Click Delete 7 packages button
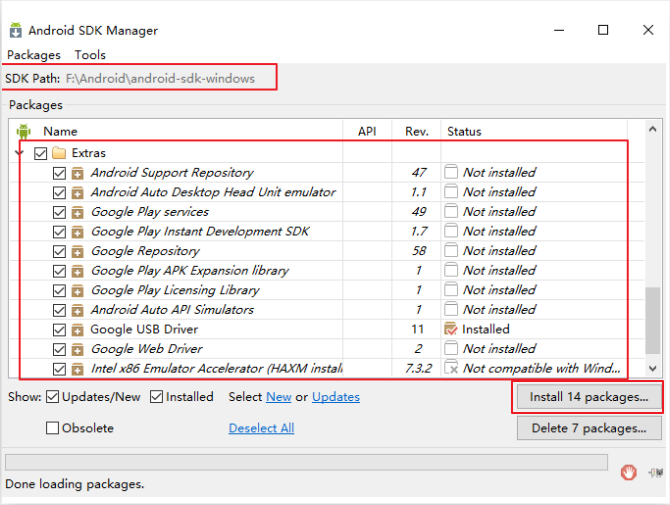This screenshot has height=505, width=670. pos(589,428)
